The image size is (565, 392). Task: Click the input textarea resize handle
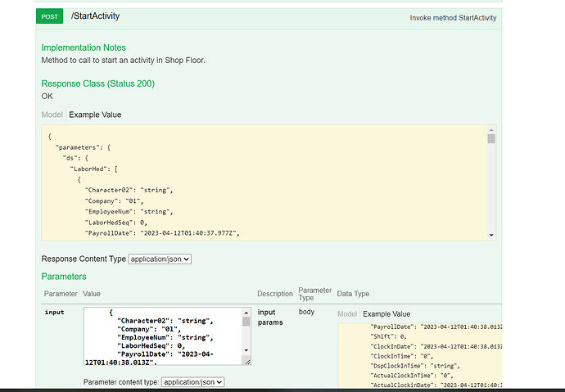click(x=247, y=361)
